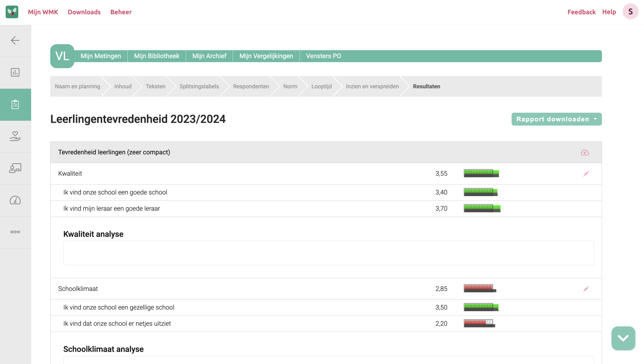Screen dimensions: 644x364
Task: Open the Downloads menu item
Action: coord(84,12)
